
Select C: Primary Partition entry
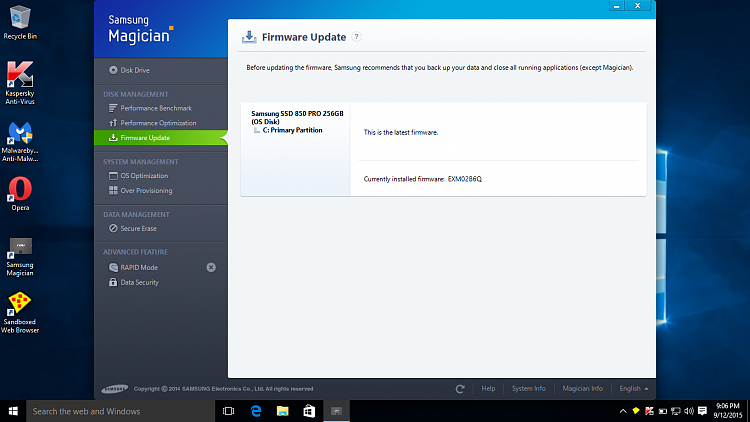292,130
